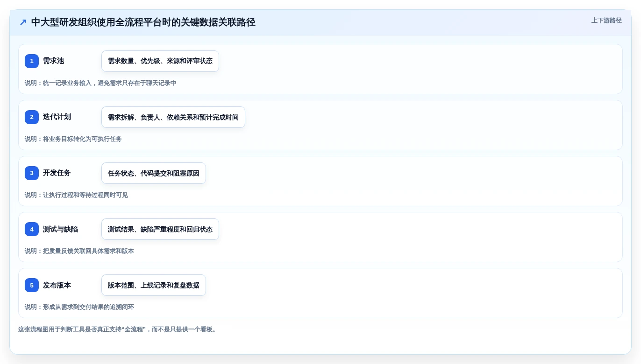Click the chip 需求数量、优先级、来源和评审状态
Screen dimensions: 641x364
coord(160,61)
